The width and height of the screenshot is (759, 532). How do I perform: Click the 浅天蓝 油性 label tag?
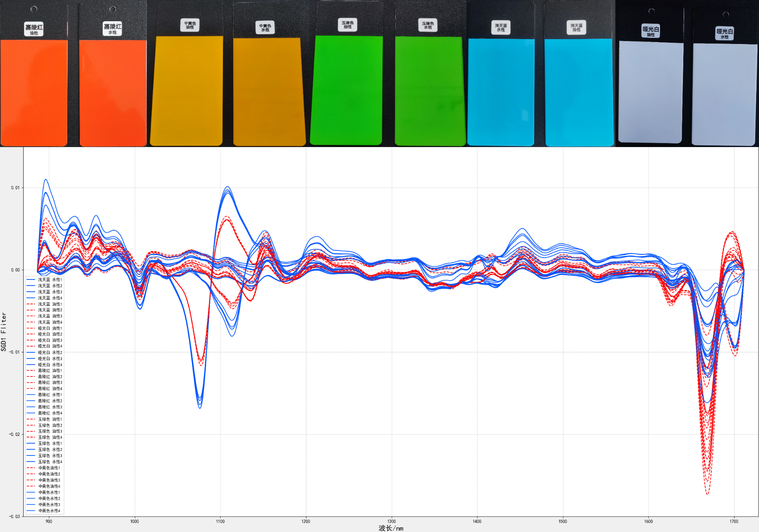pyautogui.click(x=576, y=27)
